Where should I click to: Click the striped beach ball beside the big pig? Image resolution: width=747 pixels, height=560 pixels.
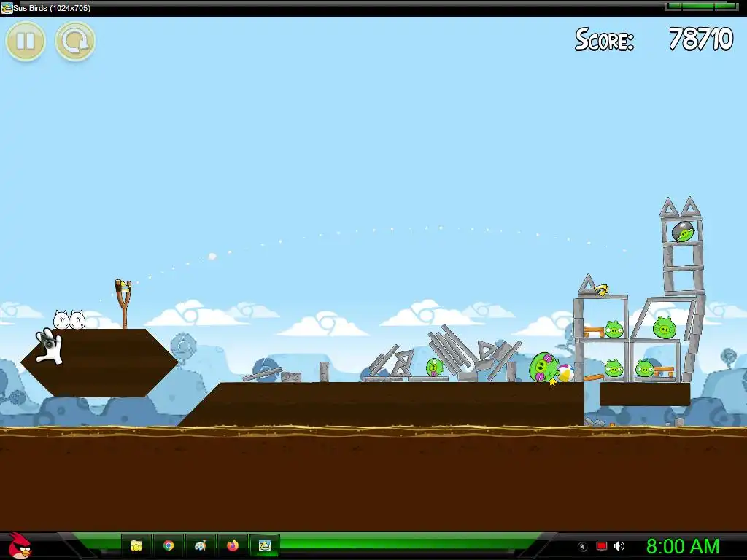565,373
